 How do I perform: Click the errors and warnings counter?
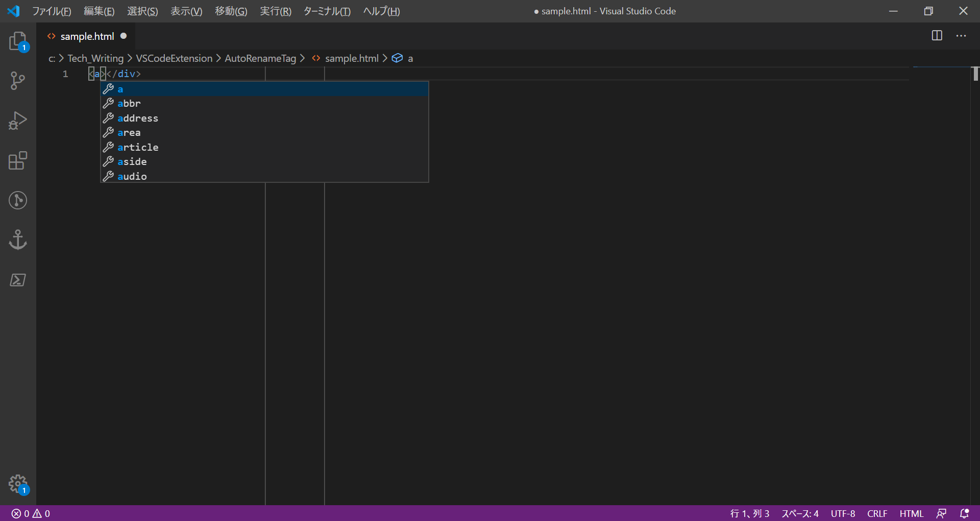click(x=31, y=513)
